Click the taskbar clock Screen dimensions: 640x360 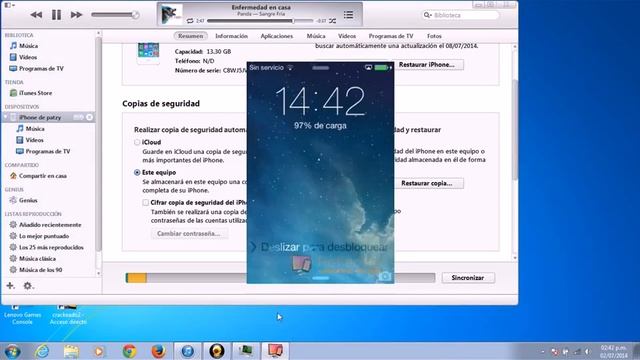(613, 351)
